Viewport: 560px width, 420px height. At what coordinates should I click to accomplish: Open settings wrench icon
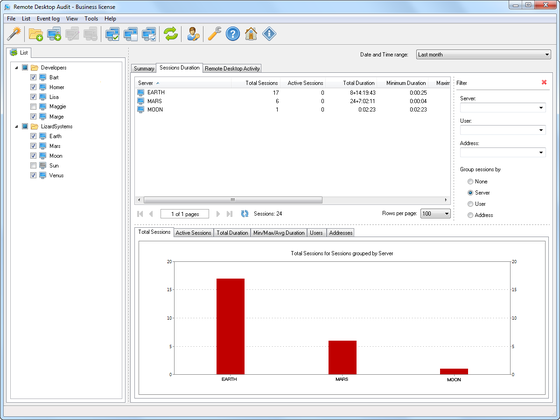(x=215, y=34)
